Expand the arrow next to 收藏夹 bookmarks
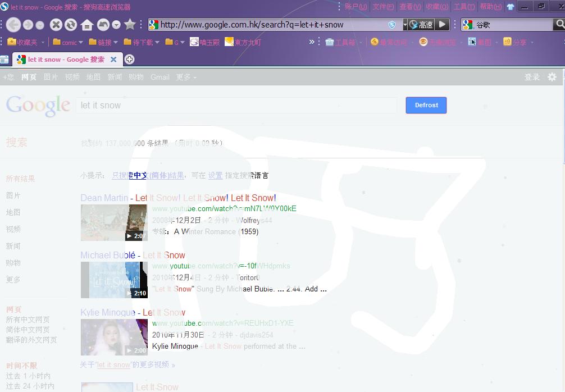 (43, 42)
